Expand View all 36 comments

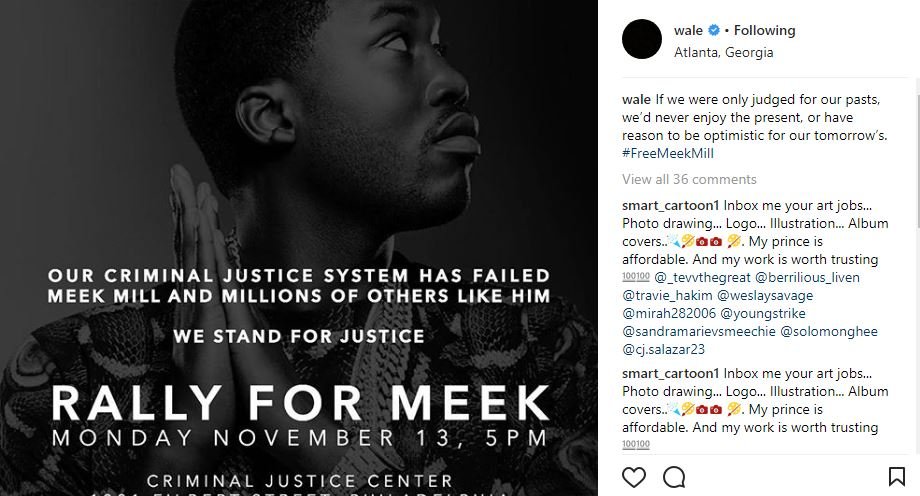click(x=689, y=180)
